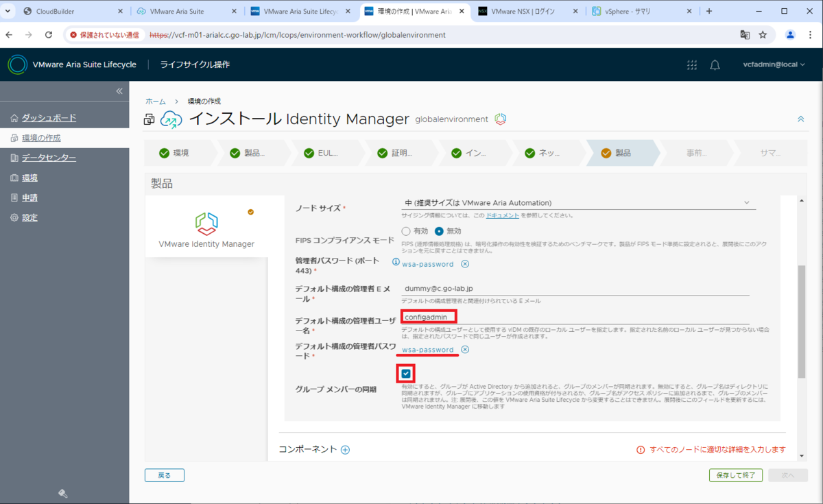The height and width of the screenshot is (504, 823).
Task: Open the ノード サイズ dropdown
Action: [578, 203]
